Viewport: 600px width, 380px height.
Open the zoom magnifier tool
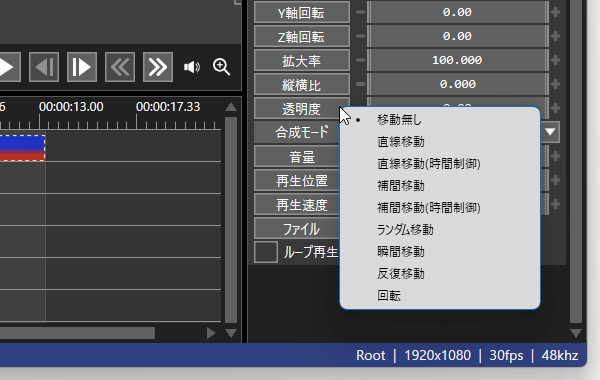click(222, 67)
